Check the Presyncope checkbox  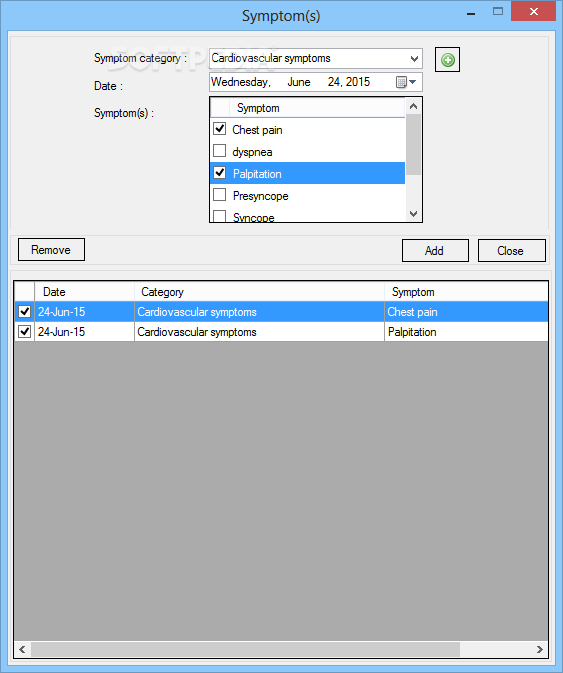220,194
